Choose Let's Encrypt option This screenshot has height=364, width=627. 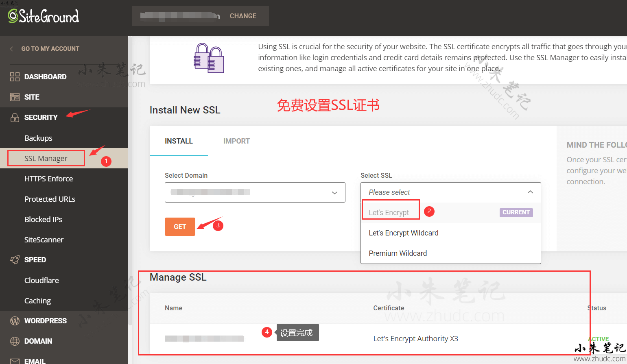pos(451,213)
